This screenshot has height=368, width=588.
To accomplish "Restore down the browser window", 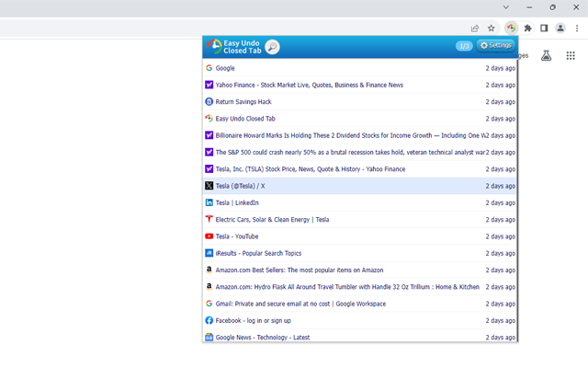I will coord(552,7).
